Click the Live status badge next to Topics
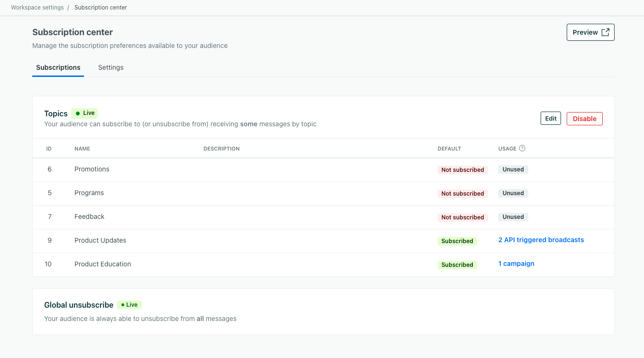Viewport: 644px width, 358px height. click(x=84, y=113)
